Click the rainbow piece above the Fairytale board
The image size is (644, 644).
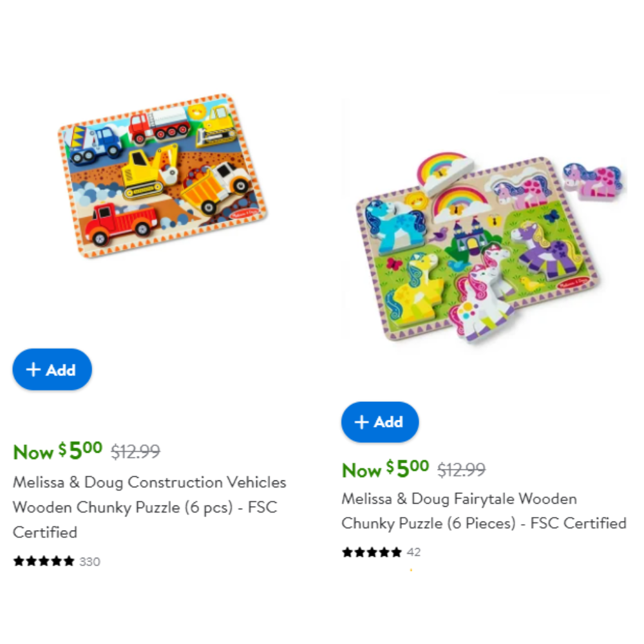[x=445, y=172]
